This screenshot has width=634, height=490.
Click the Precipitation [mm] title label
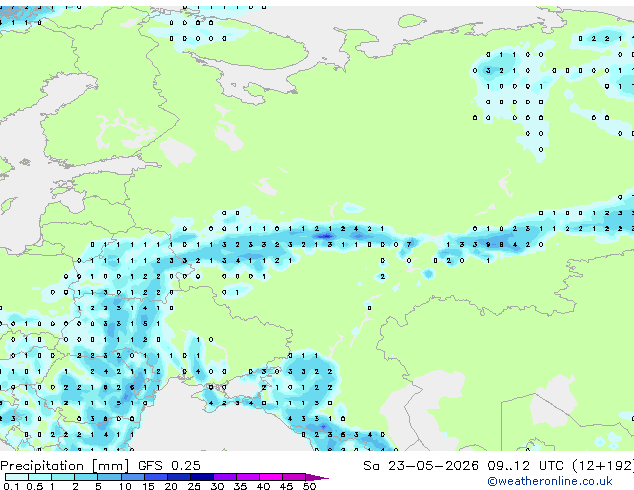tap(65, 466)
